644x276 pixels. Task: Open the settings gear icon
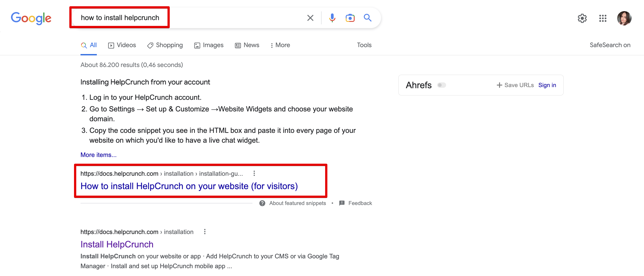[582, 18]
